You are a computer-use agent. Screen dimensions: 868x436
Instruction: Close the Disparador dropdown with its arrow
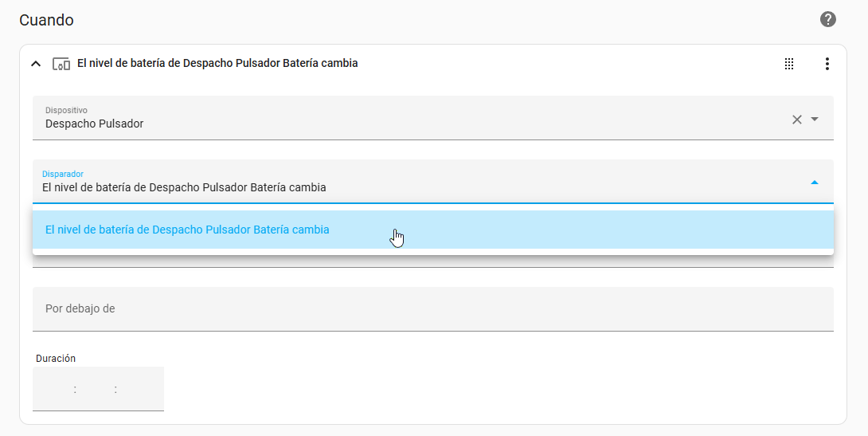[x=815, y=183]
